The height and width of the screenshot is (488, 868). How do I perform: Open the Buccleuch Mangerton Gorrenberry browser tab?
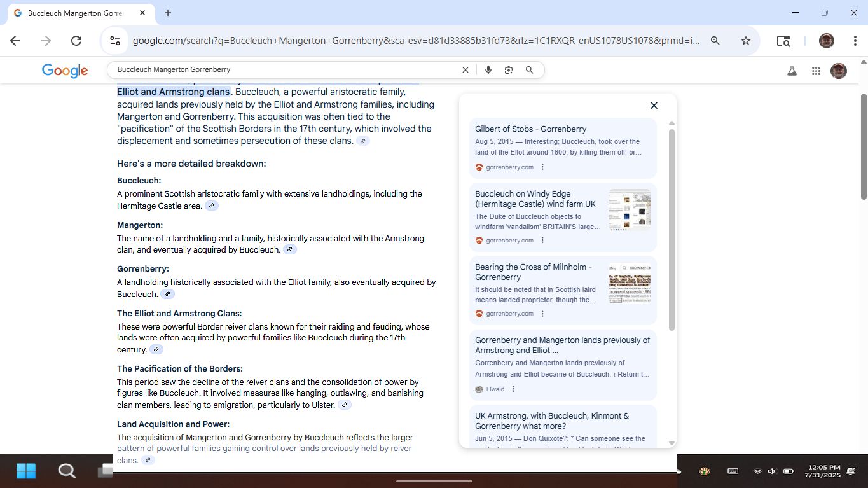pos(76,13)
